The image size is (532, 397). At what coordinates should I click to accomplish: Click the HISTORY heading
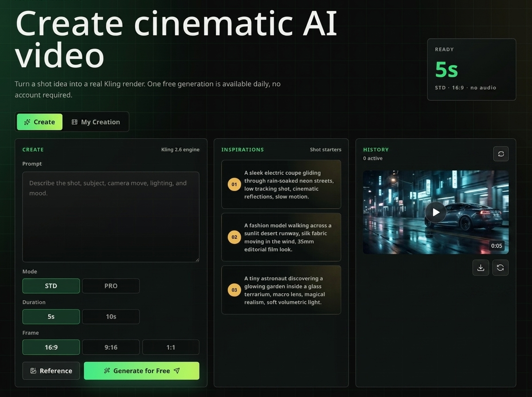pos(376,150)
